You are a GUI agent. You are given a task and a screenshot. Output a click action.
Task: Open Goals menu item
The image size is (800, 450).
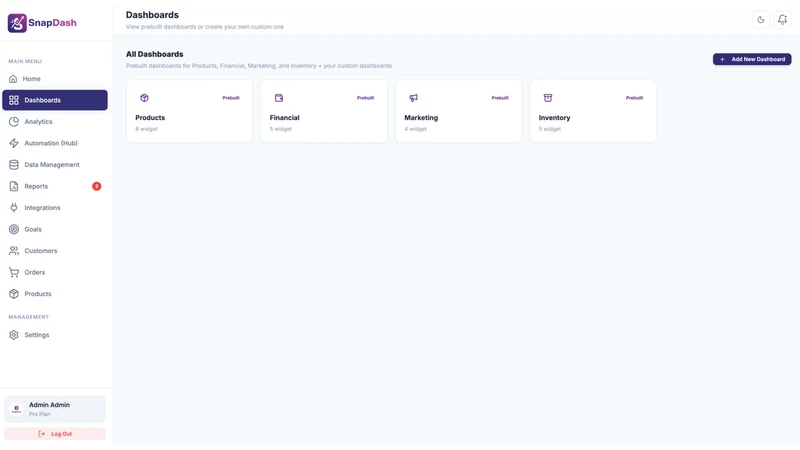(55, 229)
